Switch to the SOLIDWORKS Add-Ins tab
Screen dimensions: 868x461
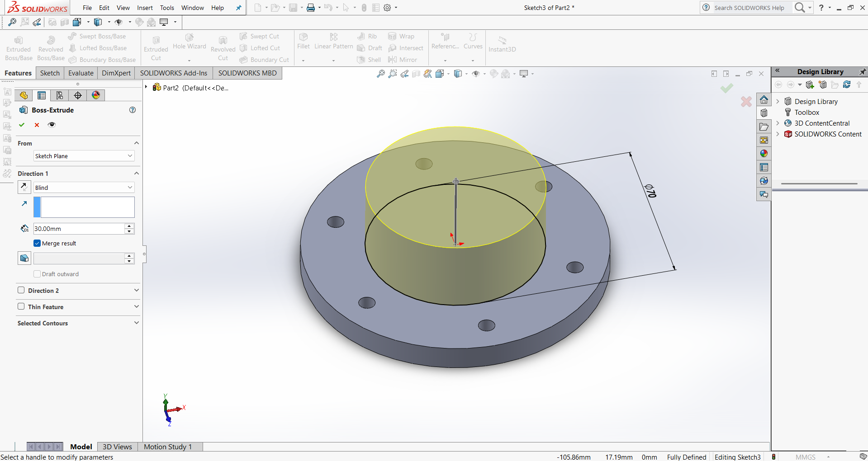click(x=174, y=73)
